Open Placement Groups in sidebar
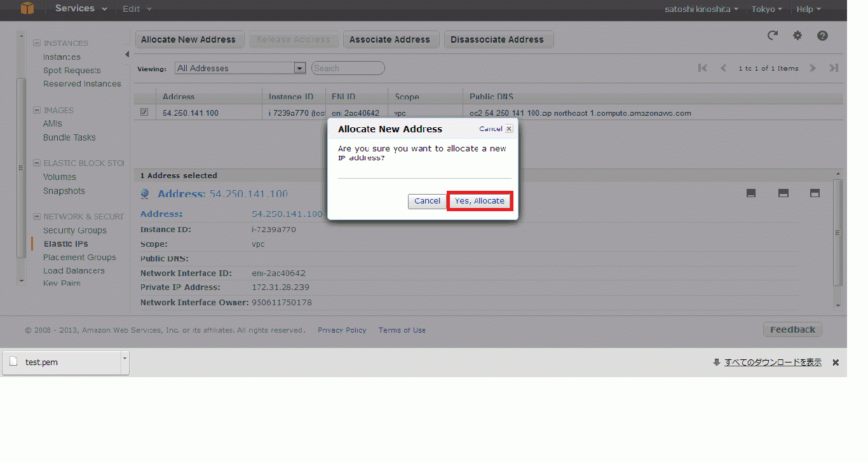868x463 pixels. pyautogui.click(x=79, y=257)
